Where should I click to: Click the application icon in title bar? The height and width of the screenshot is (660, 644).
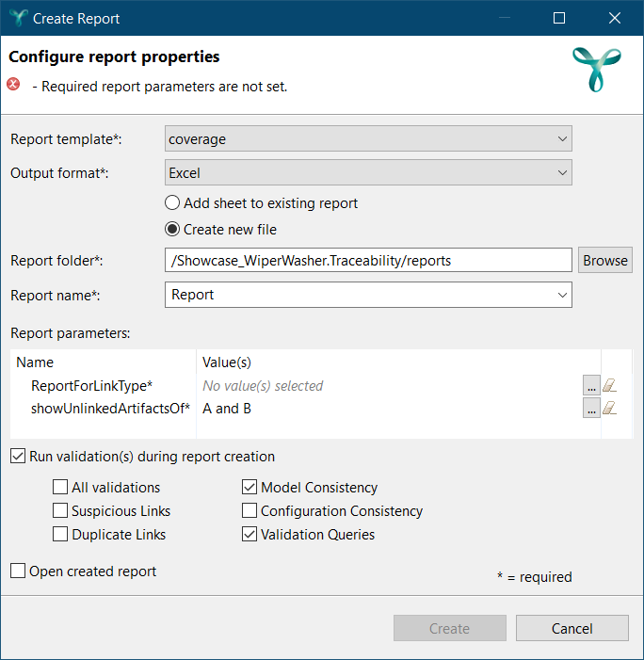pyautogui.click(x=18, y=18)
